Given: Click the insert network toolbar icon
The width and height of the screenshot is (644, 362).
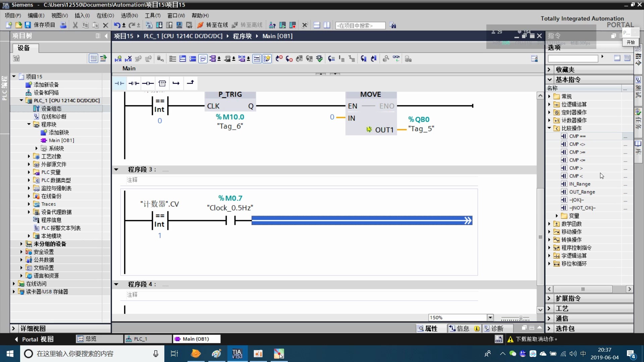Looking at the screenshot, I should coord(118,59).
